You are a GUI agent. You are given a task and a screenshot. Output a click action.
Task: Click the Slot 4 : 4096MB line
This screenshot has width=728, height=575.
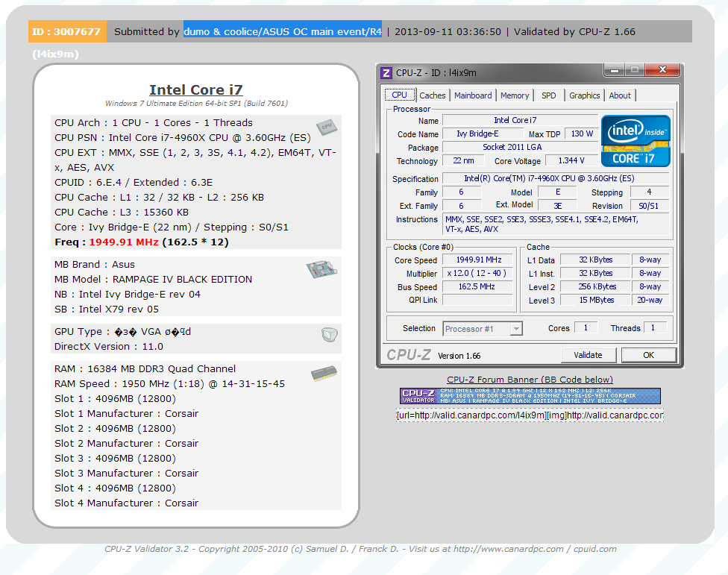tap(115, 488)
